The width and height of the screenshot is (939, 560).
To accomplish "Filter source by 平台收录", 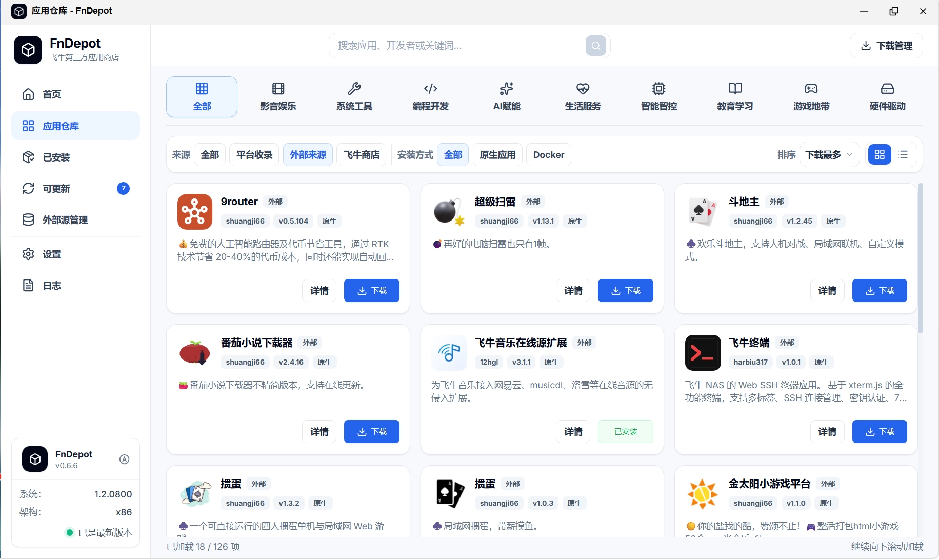I will click(254, 154).
